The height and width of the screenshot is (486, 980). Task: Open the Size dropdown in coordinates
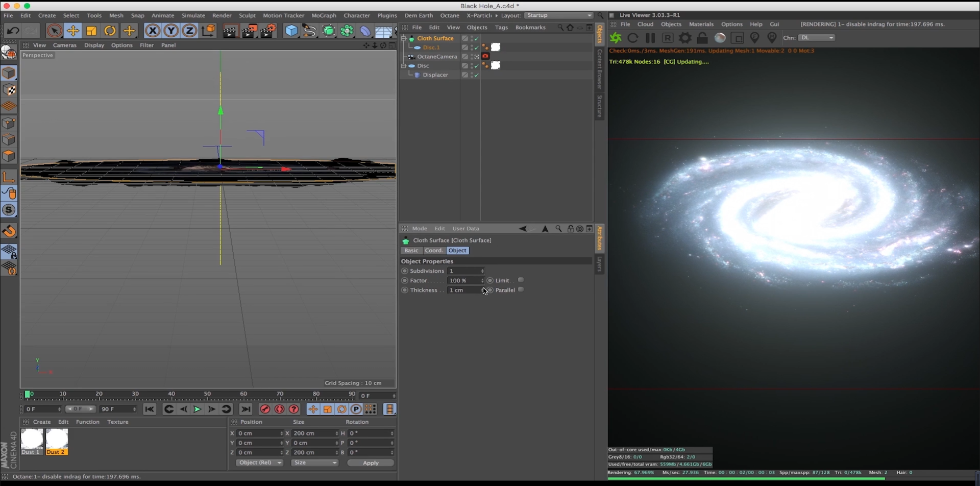315,463
